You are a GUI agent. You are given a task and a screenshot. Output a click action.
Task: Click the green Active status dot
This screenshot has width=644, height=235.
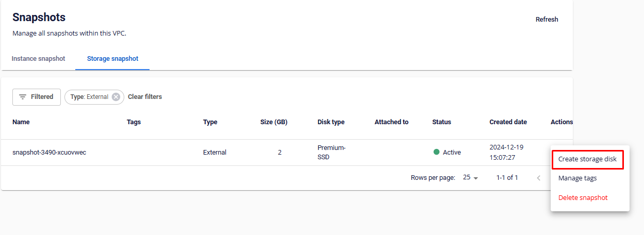pos(436,152)
